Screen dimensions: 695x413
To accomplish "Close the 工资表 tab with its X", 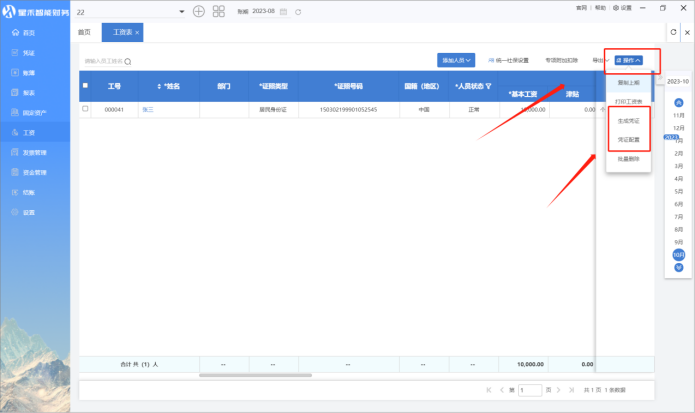I will pyautogui.click(x=137, y=33).
